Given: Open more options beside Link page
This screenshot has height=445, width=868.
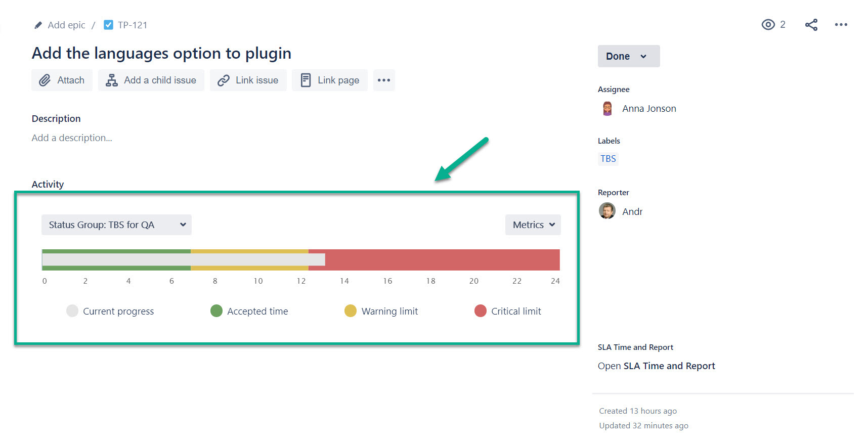Looking at the screenshot, I should (384, 80).
